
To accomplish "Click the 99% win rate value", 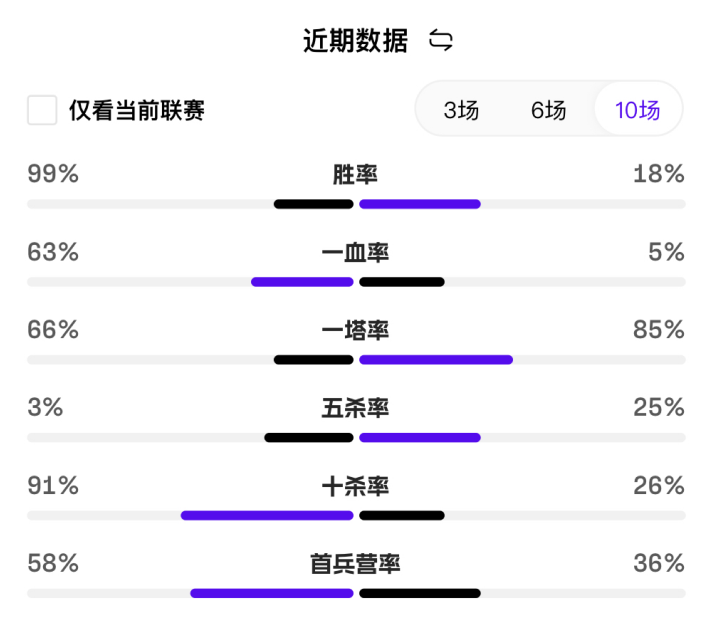I will 53,174.
